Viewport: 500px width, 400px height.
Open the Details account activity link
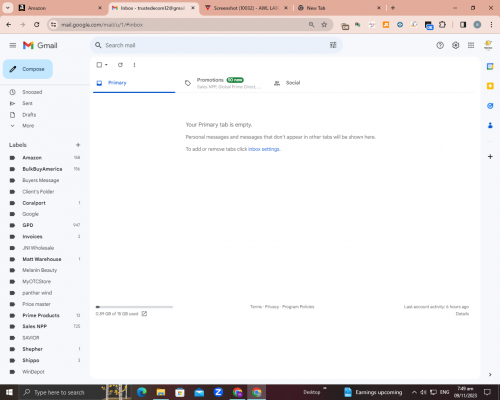(x=462, y=314)
